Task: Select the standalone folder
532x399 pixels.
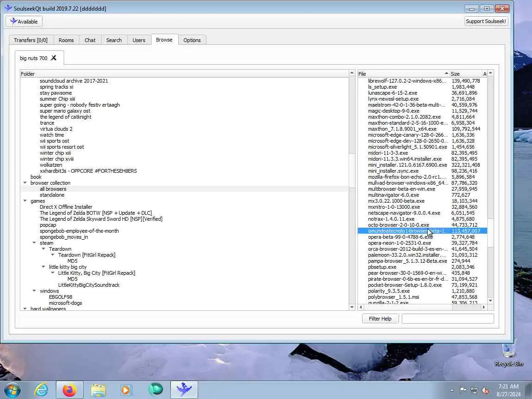Action: (x=52, y=195)
